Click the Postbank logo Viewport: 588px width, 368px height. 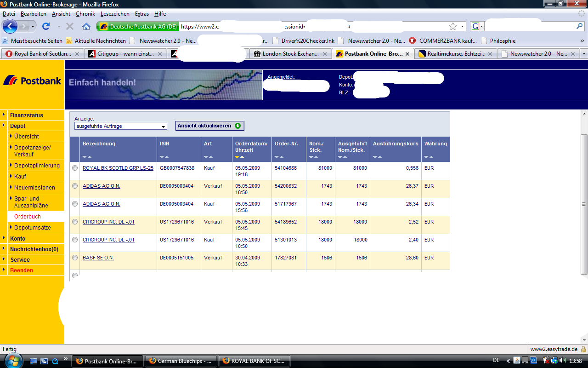coord(32,80)
